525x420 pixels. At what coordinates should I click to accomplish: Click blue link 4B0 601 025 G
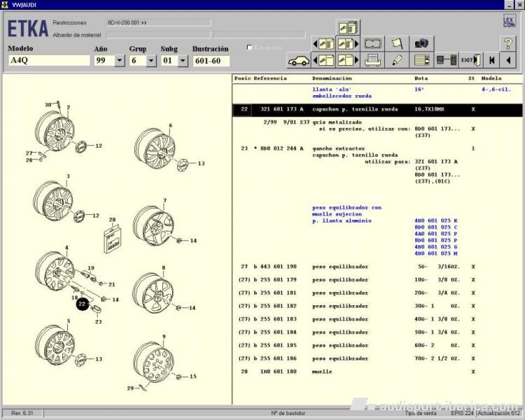click(436, 247)
